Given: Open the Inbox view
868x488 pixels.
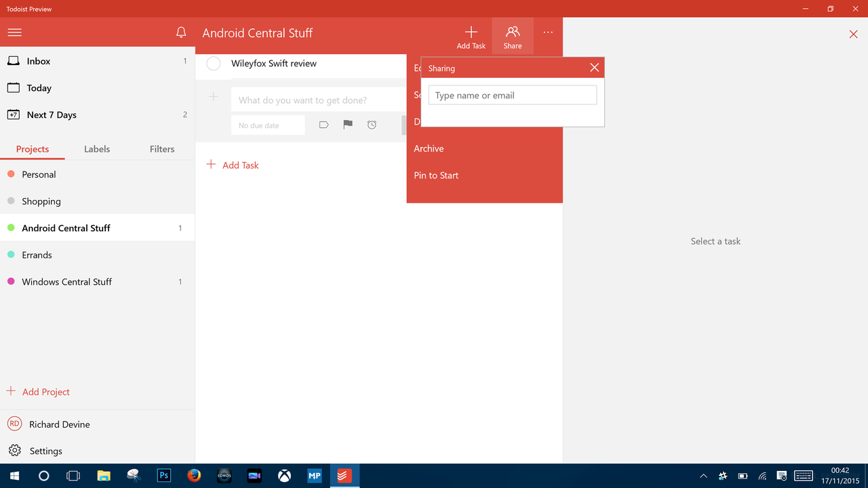Looking at the screenshot, I should (x=97, y=61).
